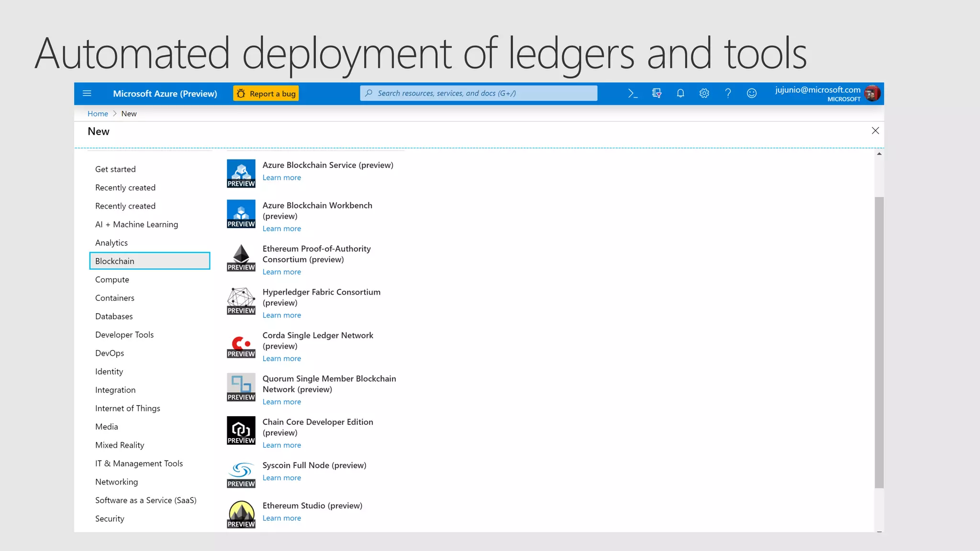Click the Azure Blockchain Workbench preview icon
The image size is (980, 551).
pyautogui.click(x=241, y=214)
